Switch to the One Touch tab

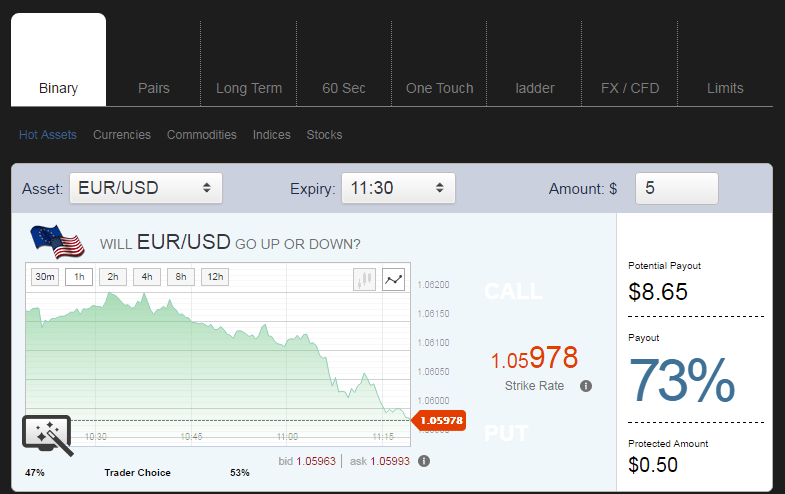[x=440, y=88]
